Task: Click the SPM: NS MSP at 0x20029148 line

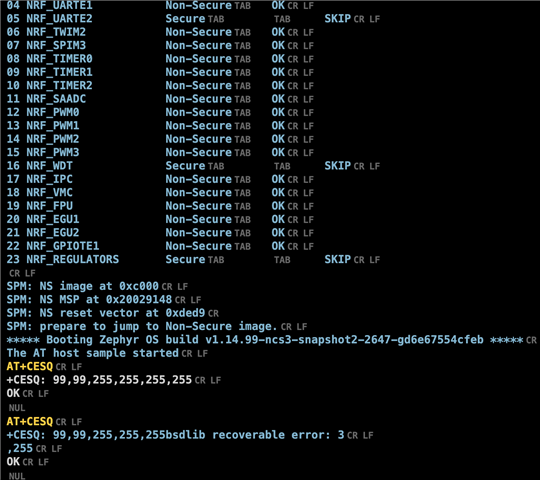Action: tap(89, 300)
